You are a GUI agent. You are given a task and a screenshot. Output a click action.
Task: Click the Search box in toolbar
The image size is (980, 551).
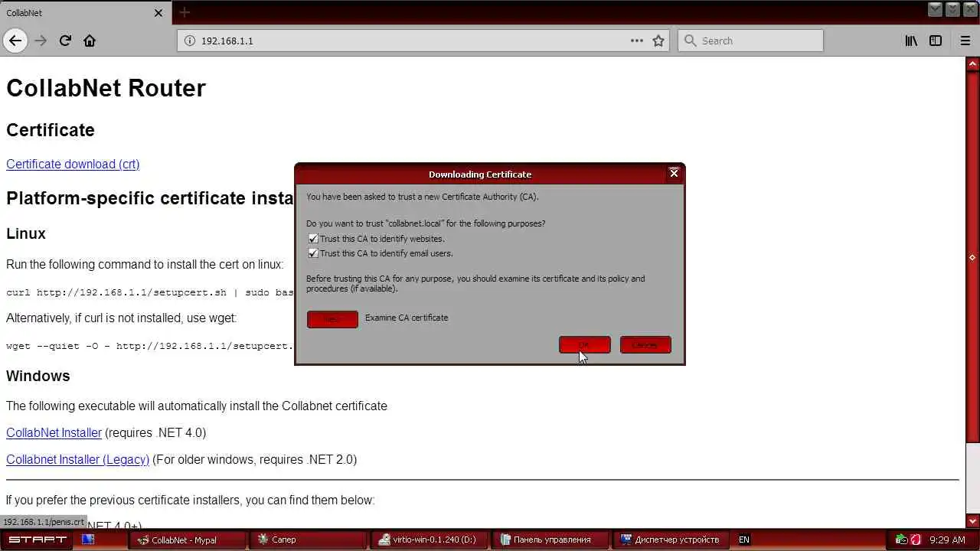click(750, 41)
